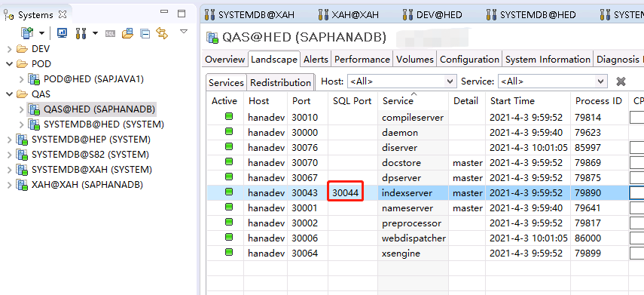Click the Administration tools icon in Systems toolbar

tap(80, 33)
